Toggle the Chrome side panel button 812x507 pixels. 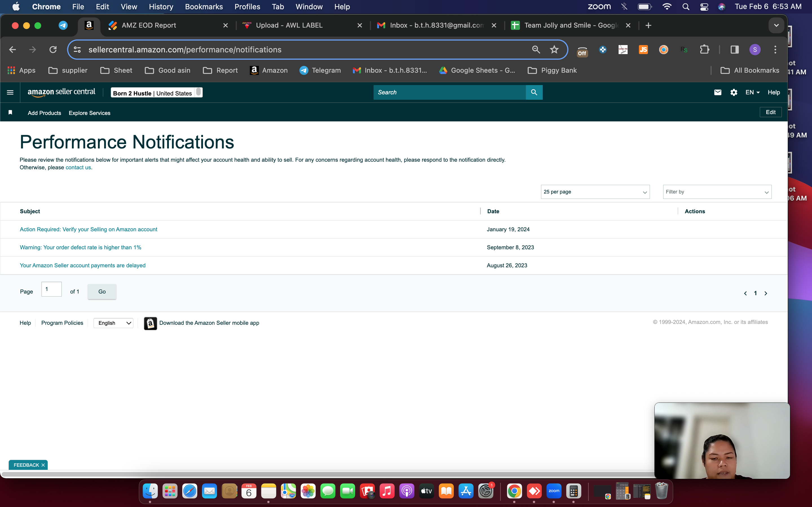coord(734,50)
